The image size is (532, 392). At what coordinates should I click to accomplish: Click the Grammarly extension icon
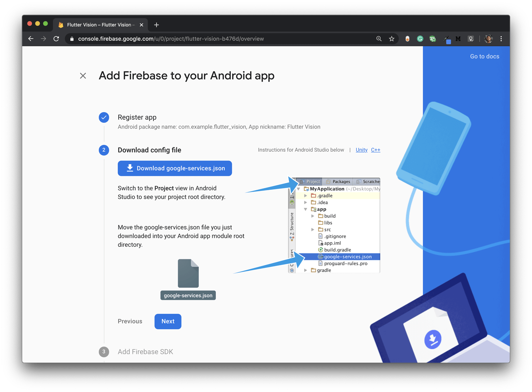[x=420, y=39]
